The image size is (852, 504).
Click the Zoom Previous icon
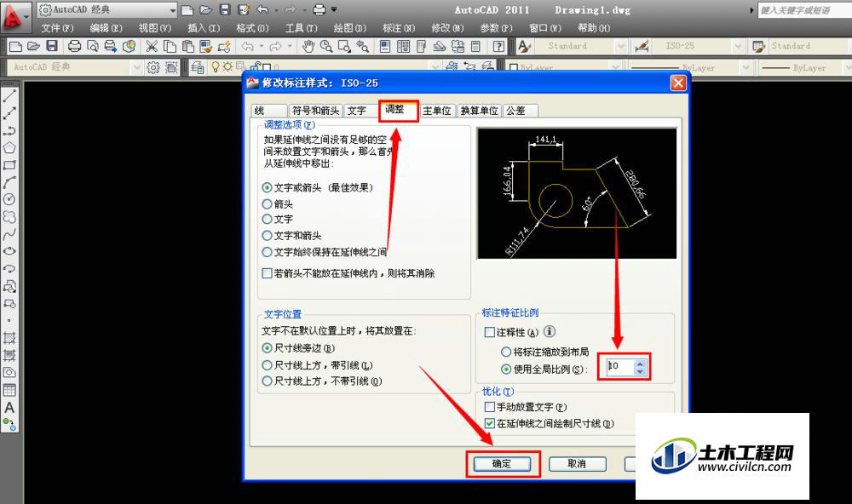362,46
